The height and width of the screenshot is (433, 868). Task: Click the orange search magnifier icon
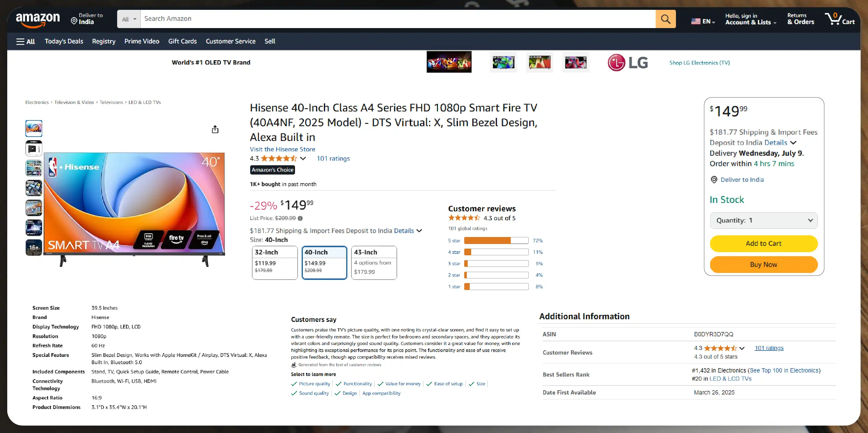click(x=666, y=19)
